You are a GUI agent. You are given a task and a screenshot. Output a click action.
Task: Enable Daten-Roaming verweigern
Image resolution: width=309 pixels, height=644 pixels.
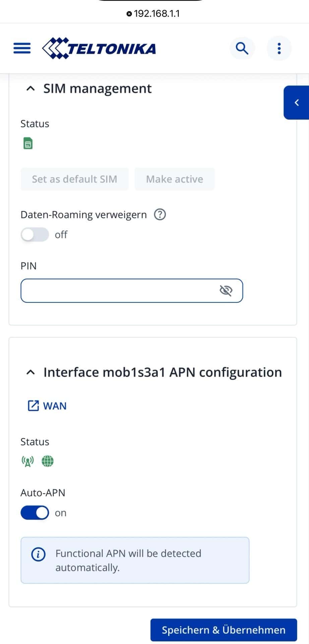pyautogui.click(x=35, y=234)
